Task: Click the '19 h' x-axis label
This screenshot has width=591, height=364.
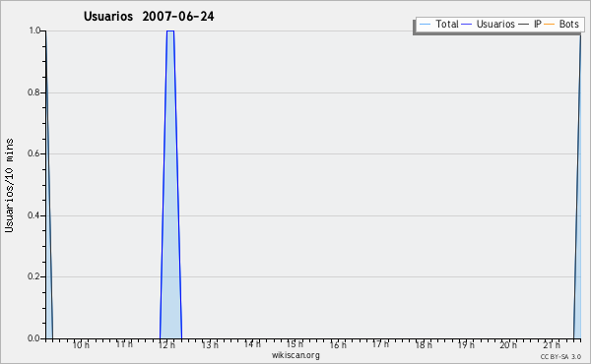Action: 466,344
